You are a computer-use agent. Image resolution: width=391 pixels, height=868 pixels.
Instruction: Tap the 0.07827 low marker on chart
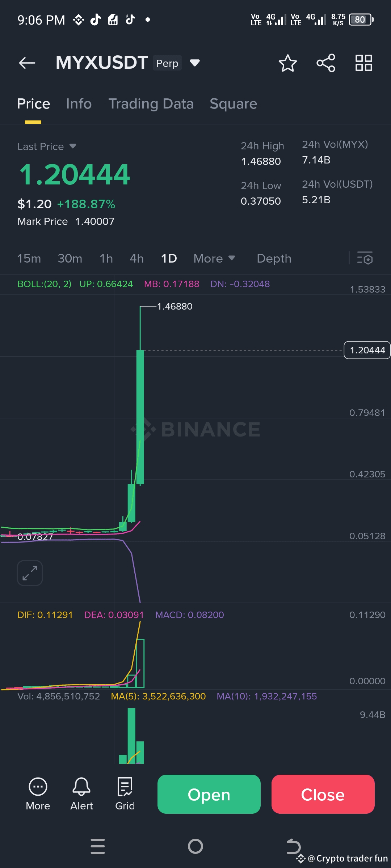(x=35, y=537)
